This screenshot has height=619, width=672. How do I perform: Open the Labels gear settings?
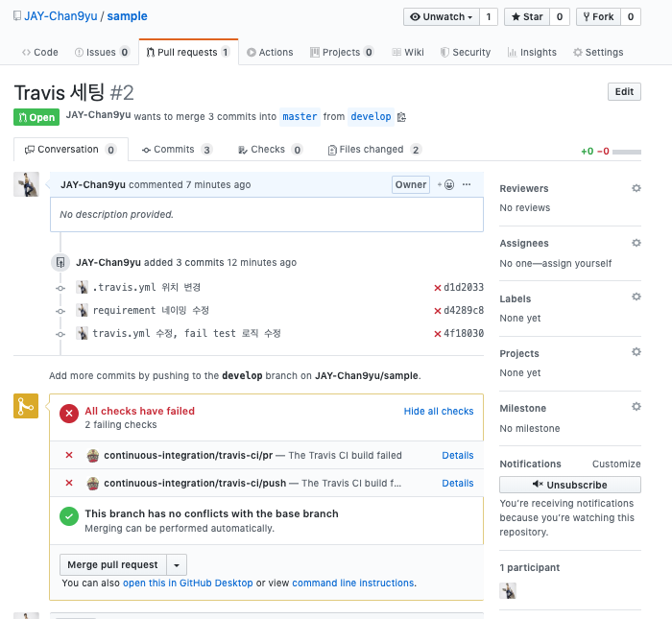pyautogui.click(x=636, y=297)
